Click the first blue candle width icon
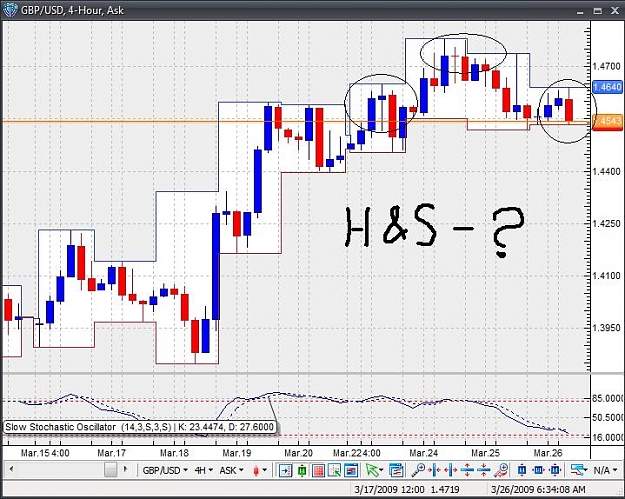Image resolution: width=625 pixels, height=499 pixels. (x=522, y=470)
